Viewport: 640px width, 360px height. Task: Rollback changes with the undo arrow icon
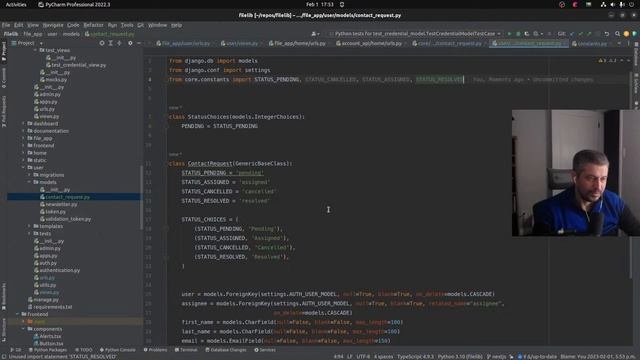click(x=607, y=34)
